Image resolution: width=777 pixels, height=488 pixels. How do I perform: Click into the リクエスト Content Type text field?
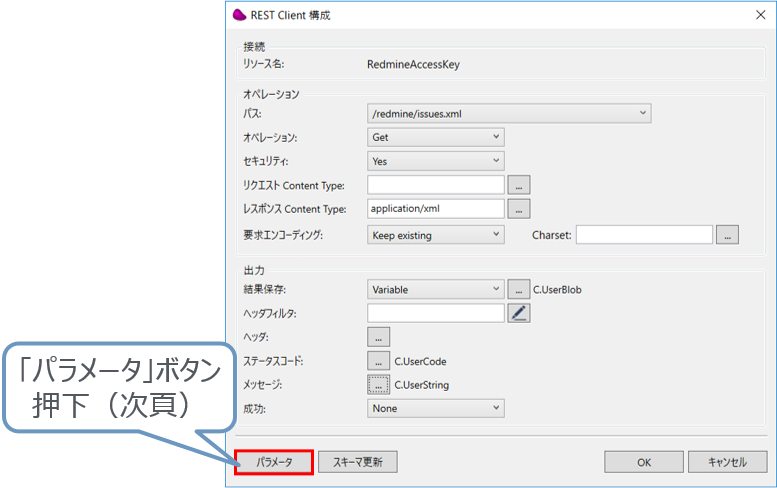(436, 184)
